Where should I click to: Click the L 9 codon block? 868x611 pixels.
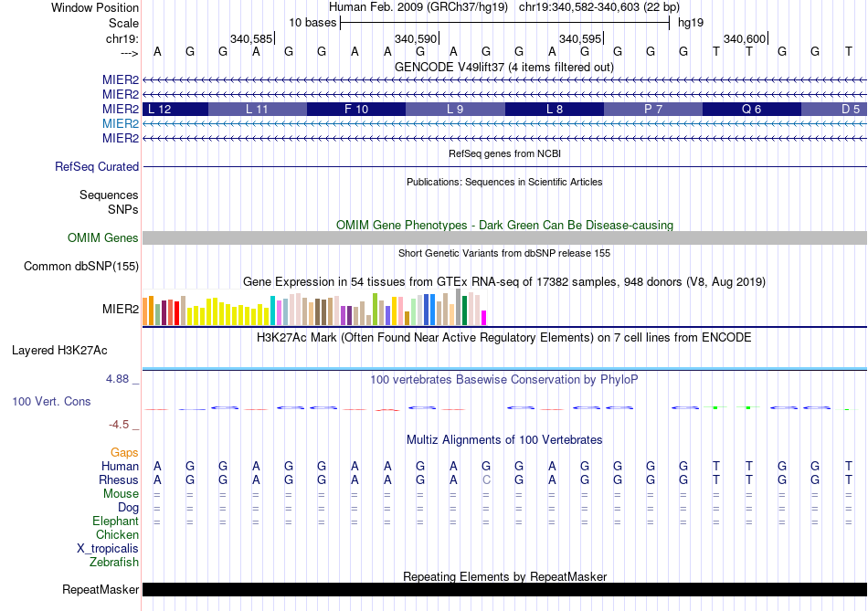point(455,109)
